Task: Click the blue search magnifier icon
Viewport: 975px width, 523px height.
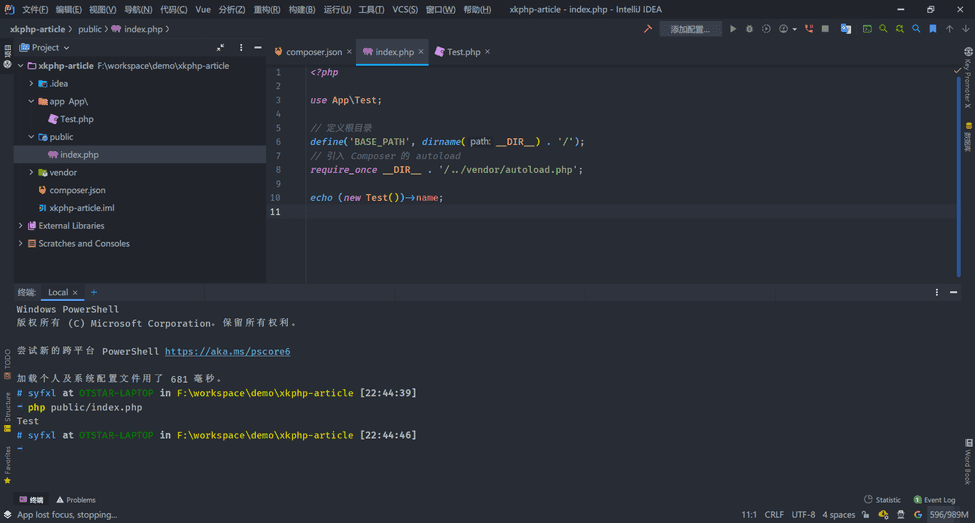Action: click(x=916, y=29)
